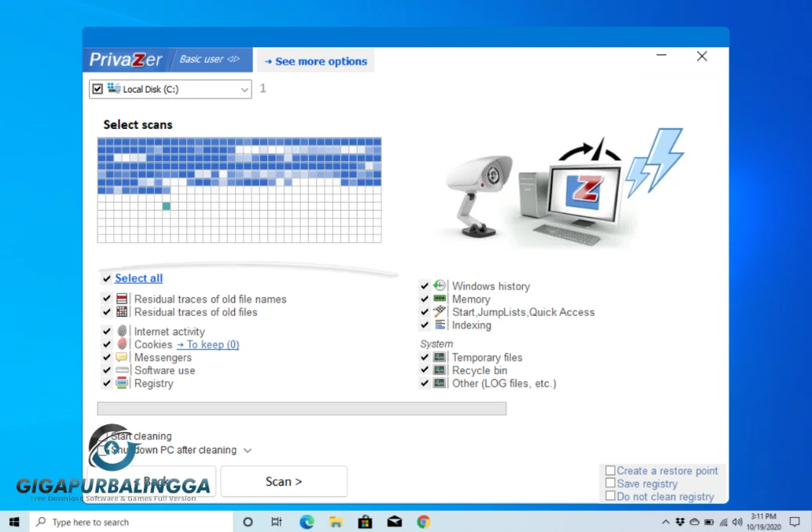Select the Messengers speech bubble icon
812x532 pixels.
point(120,358)
